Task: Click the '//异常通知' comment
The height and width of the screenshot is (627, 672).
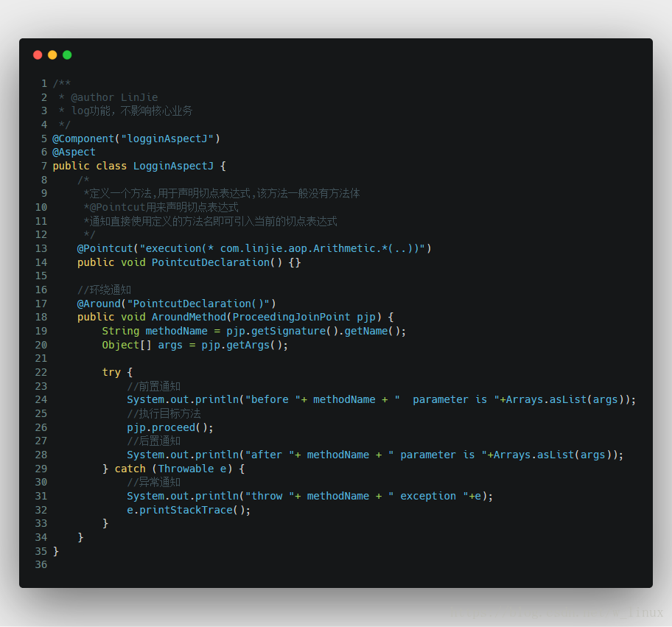Action: tap(154, 482)
